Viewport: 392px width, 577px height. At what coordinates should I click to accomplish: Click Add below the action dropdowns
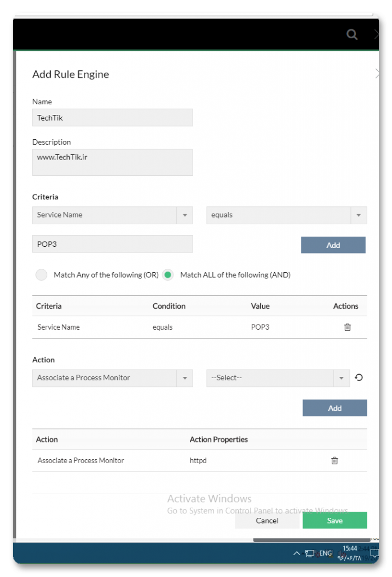click(335, 407)
